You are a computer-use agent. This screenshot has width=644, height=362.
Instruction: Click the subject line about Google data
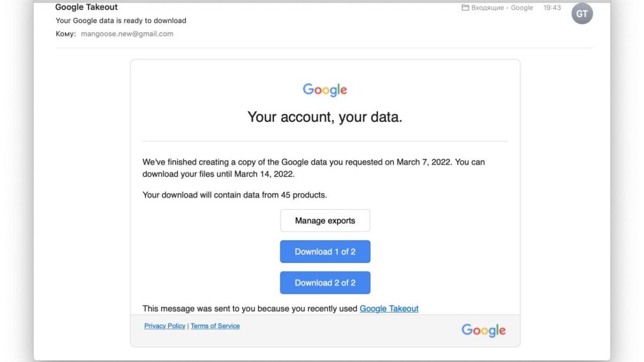(x=121, y=21)
